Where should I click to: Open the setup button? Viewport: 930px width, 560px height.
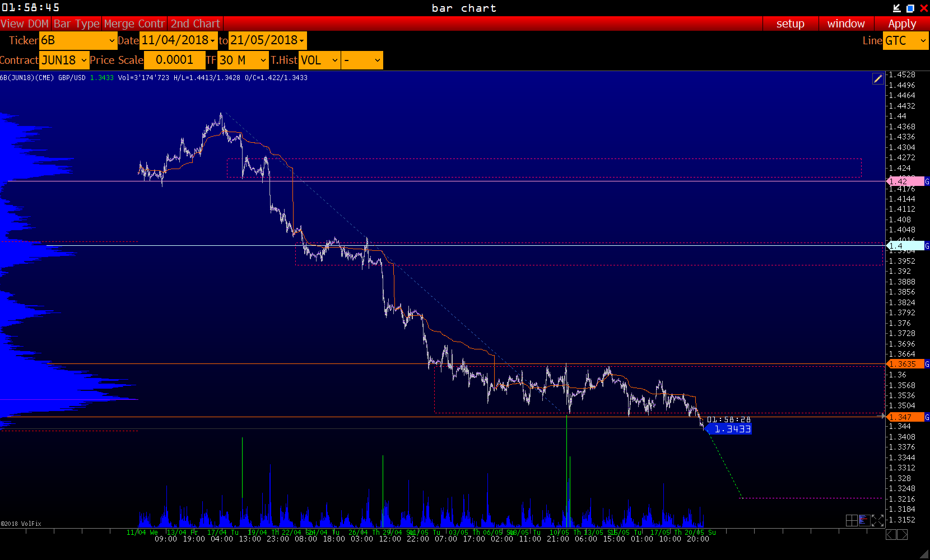[x=790, y=24]
